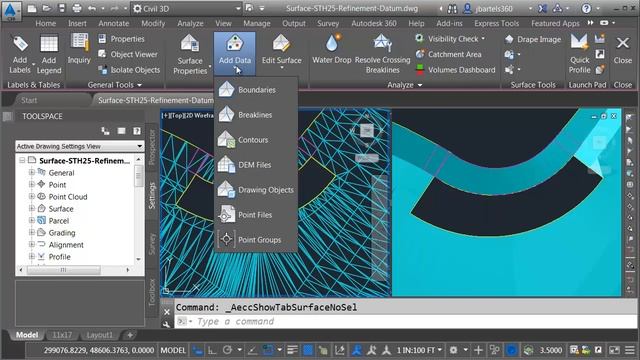Switch to the 11x17 layout tab
The height and width of the screenshot is (360, 640).
click(62, 335)
